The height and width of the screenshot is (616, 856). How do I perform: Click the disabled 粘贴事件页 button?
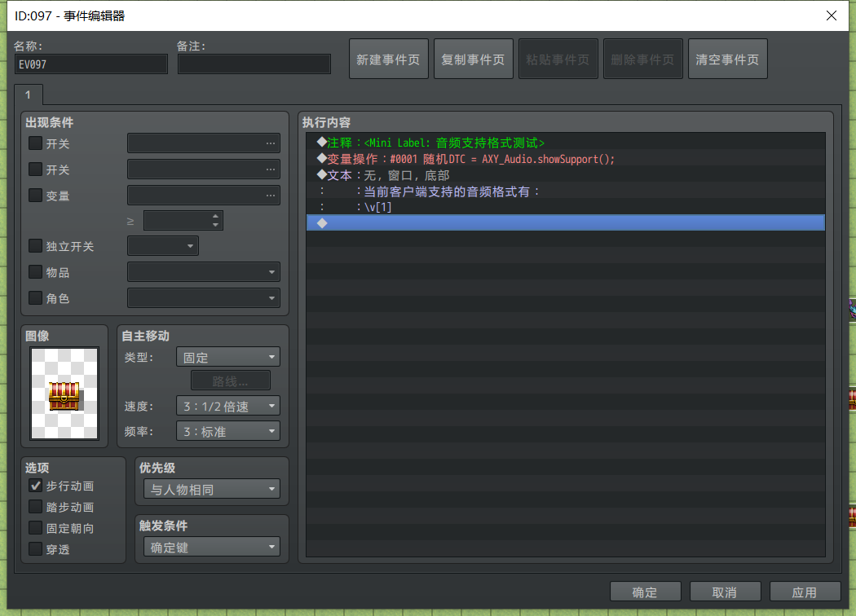[558, 59]
